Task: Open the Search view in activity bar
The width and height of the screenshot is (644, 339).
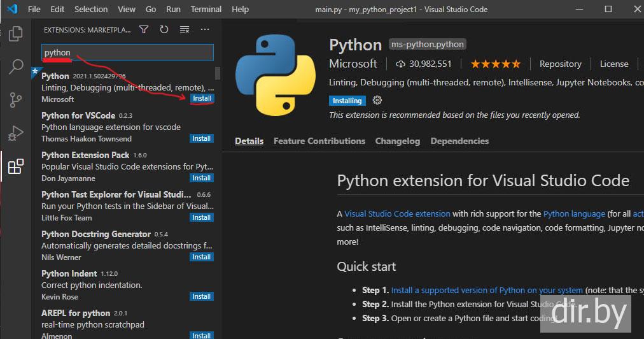Action: pyautogui.click(x=15, y=67)
